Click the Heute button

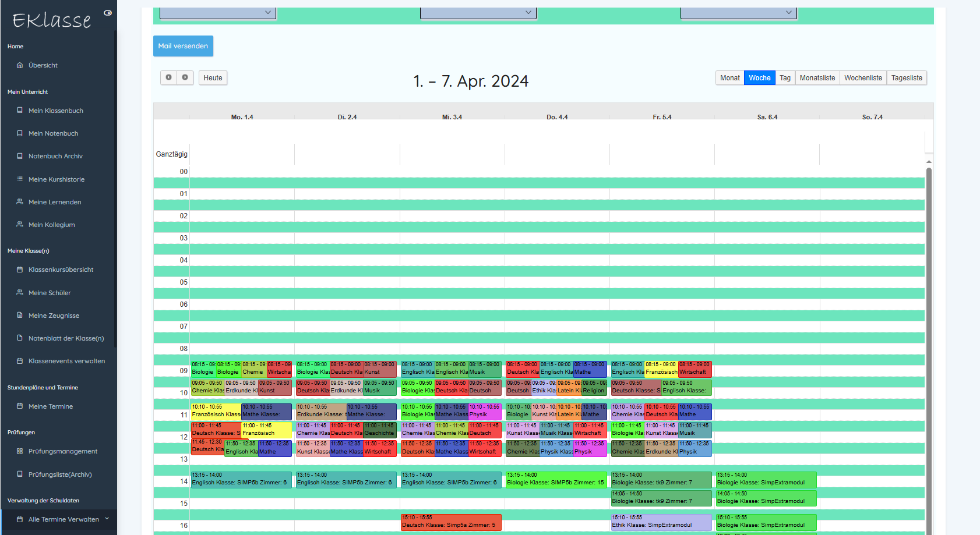pyautogui.click(x=213, y=78)
